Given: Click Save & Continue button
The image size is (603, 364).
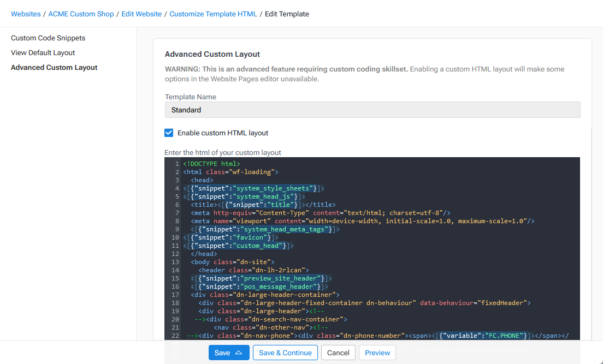Looking at the screenshot, I should pos(285,353).
